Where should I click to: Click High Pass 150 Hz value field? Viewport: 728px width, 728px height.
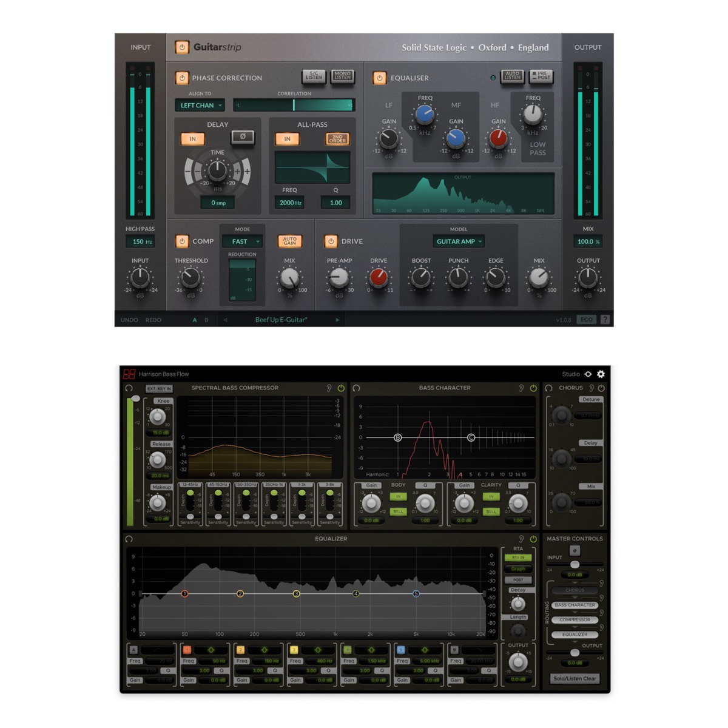click(x=140, y=241)
